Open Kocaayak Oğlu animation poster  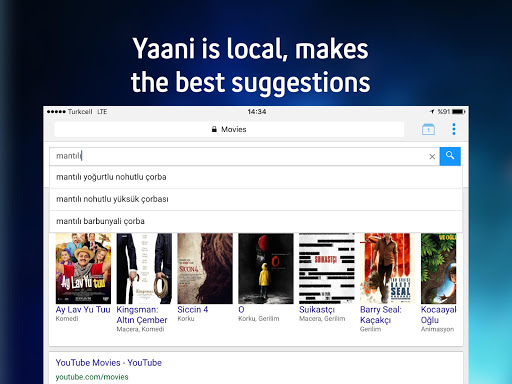(x=439, y=268)
